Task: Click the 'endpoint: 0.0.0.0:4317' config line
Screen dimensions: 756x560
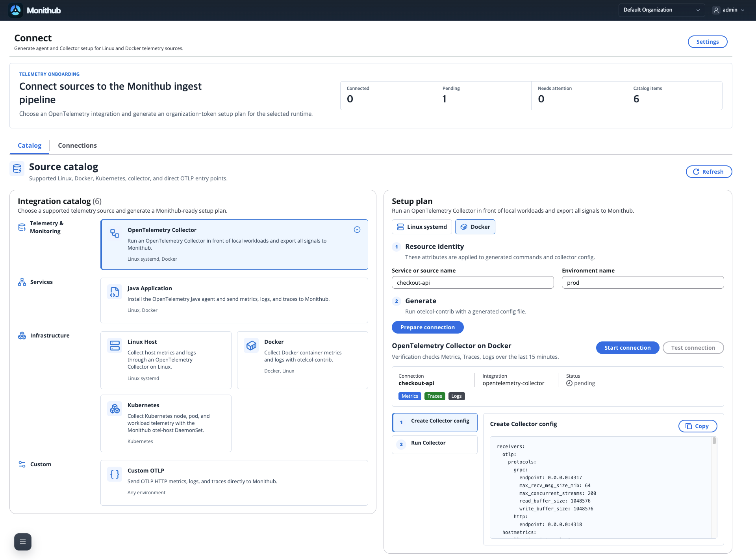Action: point(550,478)
